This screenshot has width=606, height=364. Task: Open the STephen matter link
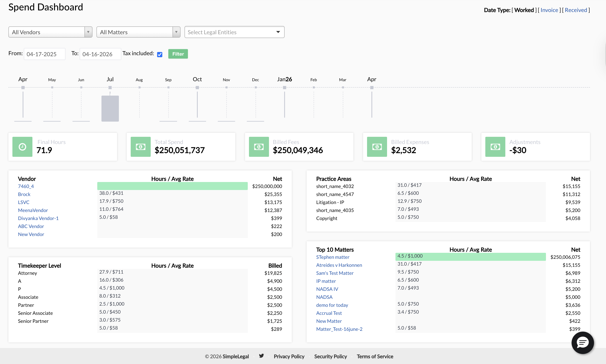pos(333,257)
